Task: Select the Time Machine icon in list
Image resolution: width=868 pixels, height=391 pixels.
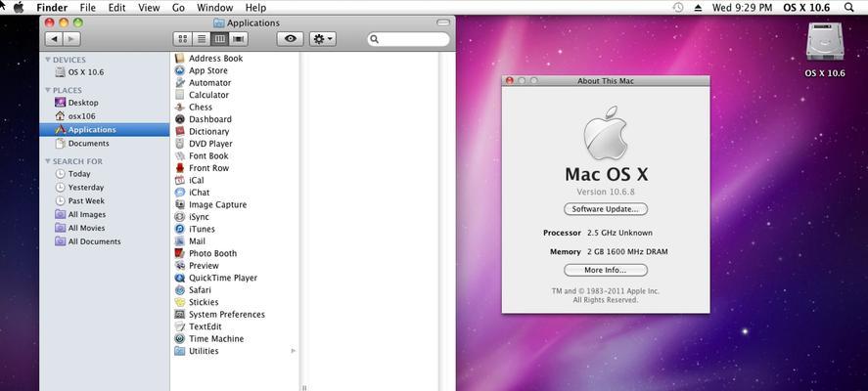Action: pyautogui.click(x=179, y=338)
